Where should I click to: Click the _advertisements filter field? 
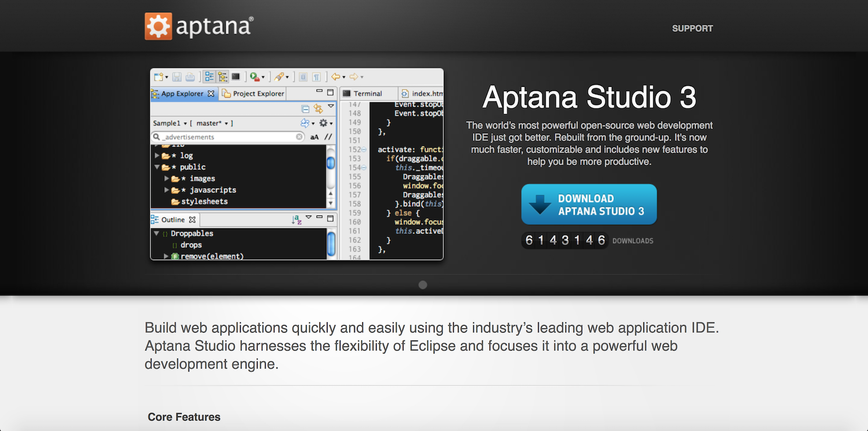(227, 137)
